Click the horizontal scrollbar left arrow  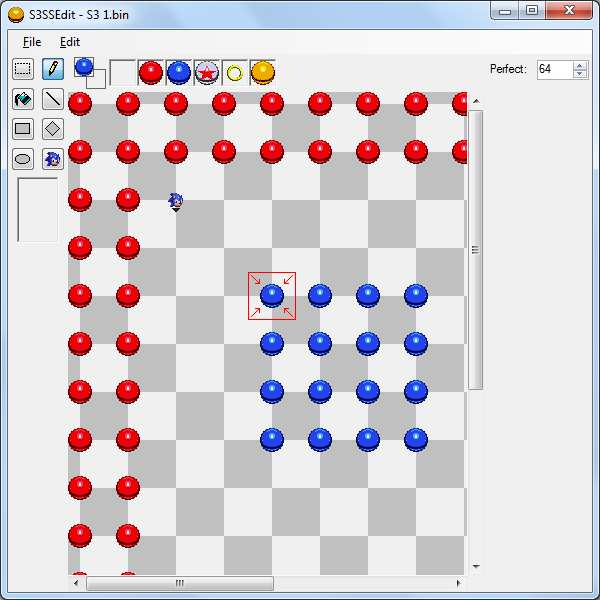(x=76, y=583)
